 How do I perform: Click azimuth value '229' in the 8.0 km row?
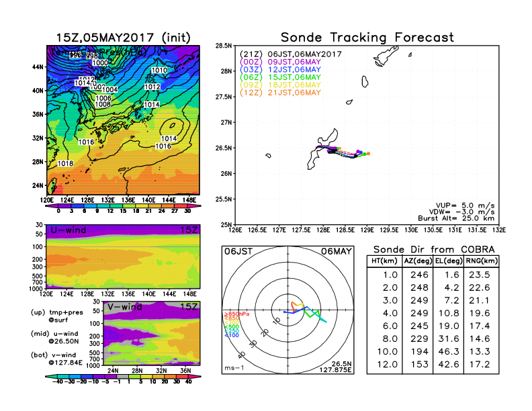coord(419,338)
